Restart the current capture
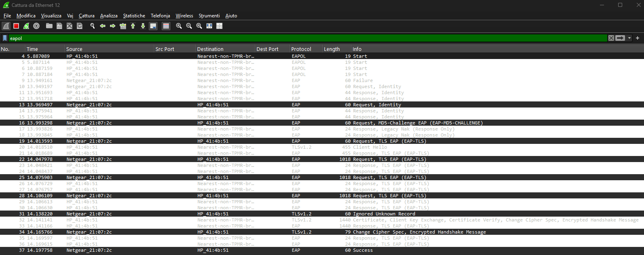The image size is (644, 255). (26, 26)
